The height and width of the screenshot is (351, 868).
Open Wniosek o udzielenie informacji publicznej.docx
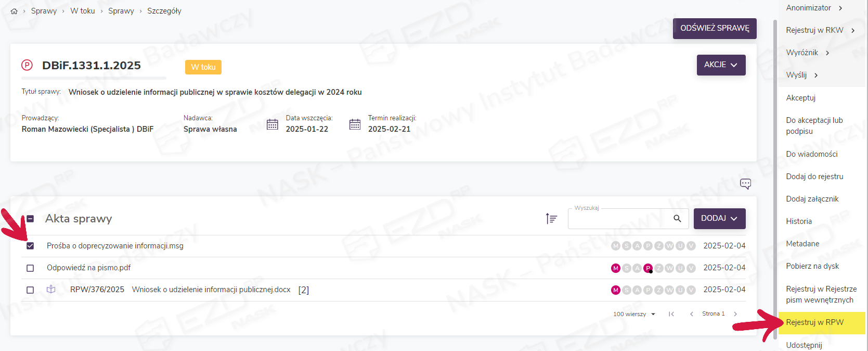pos(211,290)
